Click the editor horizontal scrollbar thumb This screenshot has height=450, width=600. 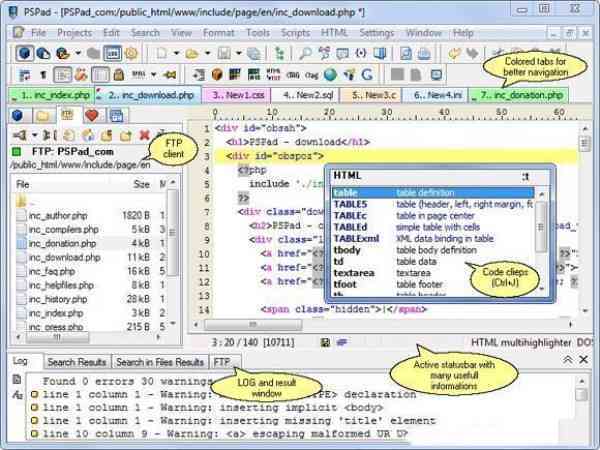point(253,324)
